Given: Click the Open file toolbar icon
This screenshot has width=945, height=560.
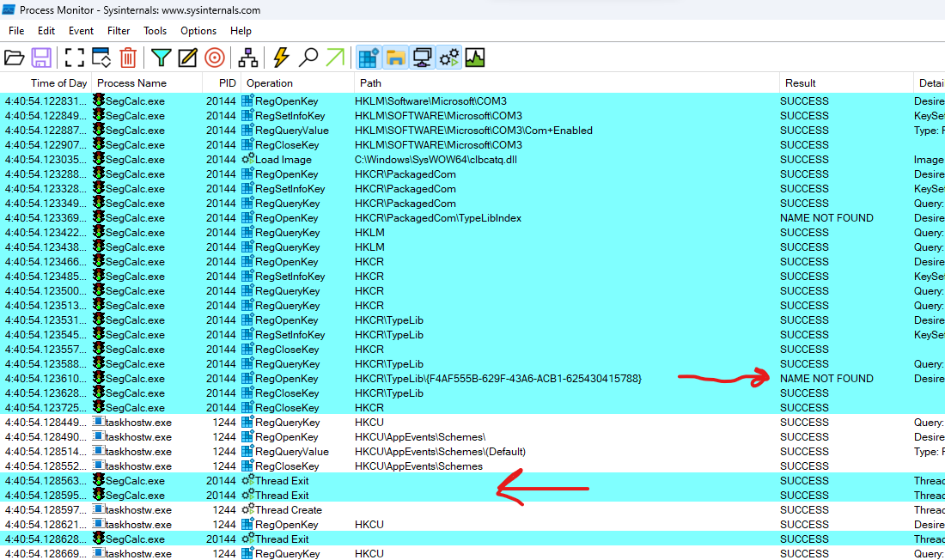Looking at the screenshot, I should (x=15, y=58).
